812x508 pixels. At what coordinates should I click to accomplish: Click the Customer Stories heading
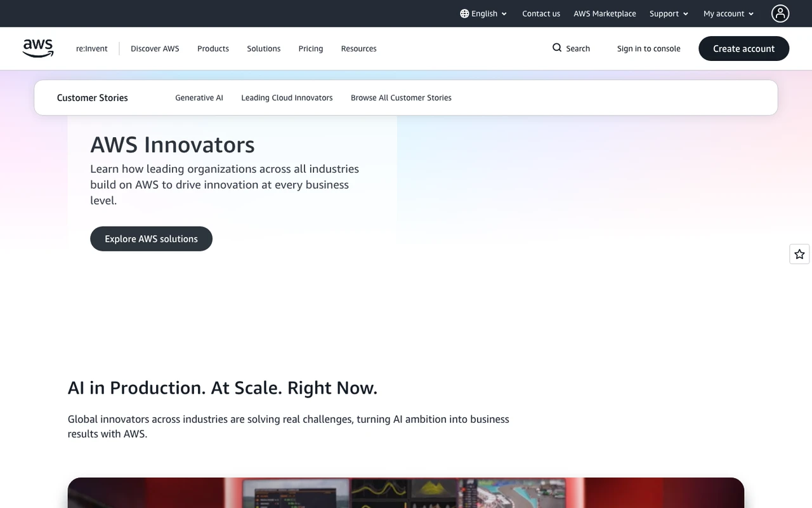(x=93, y=98)
